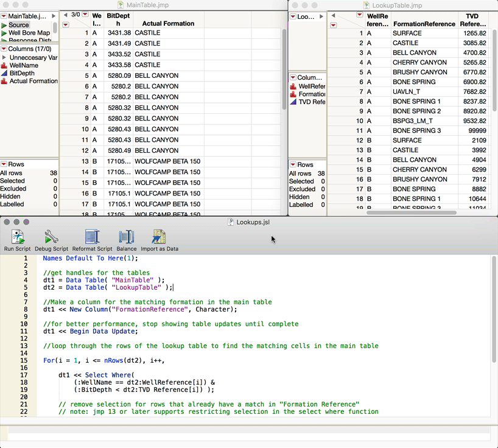Click the Debug Script wrench icon
This screenshot has height=448, width=498.
click(x=51, y=237)
